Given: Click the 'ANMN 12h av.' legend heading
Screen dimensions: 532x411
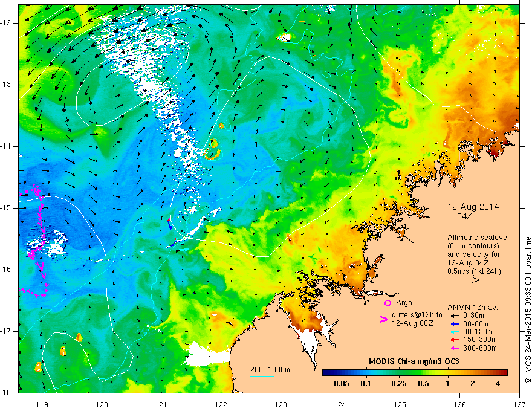Looking at the screenshot, I should click(x=473, y=308).
